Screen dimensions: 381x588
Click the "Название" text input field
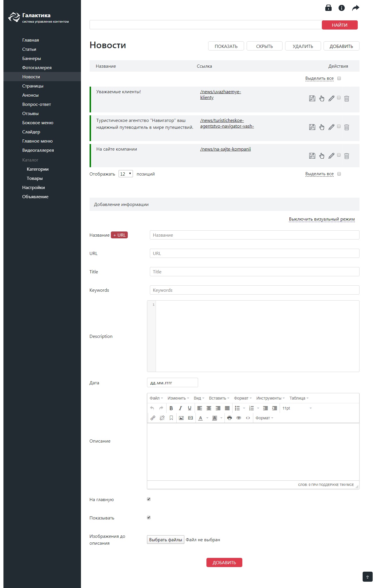(254, 235)
